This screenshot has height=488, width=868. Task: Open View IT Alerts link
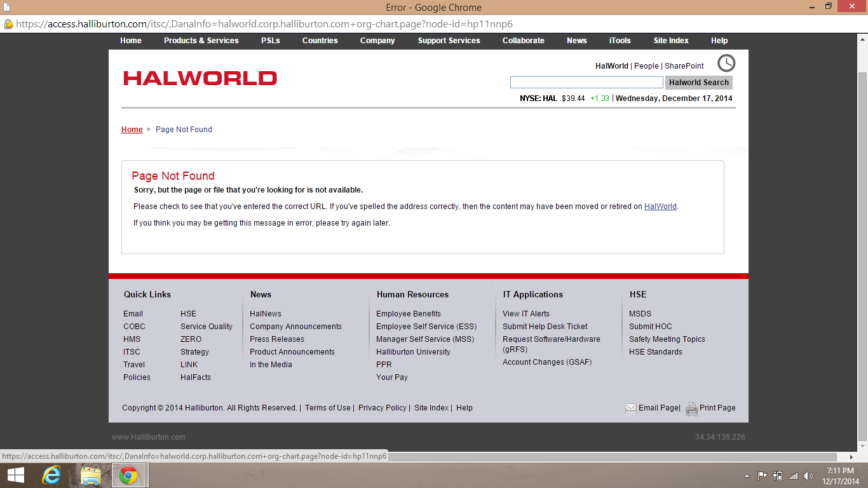[526, 314]
